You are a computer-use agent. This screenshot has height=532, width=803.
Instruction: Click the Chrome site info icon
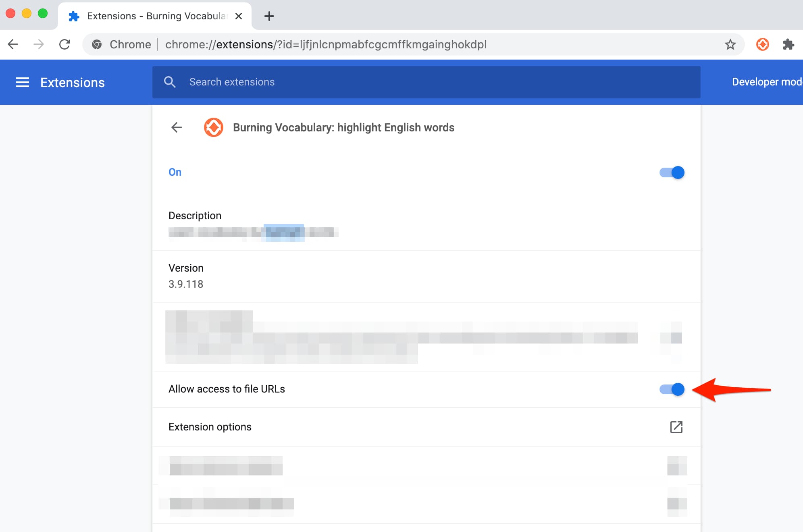coord(97,44)
